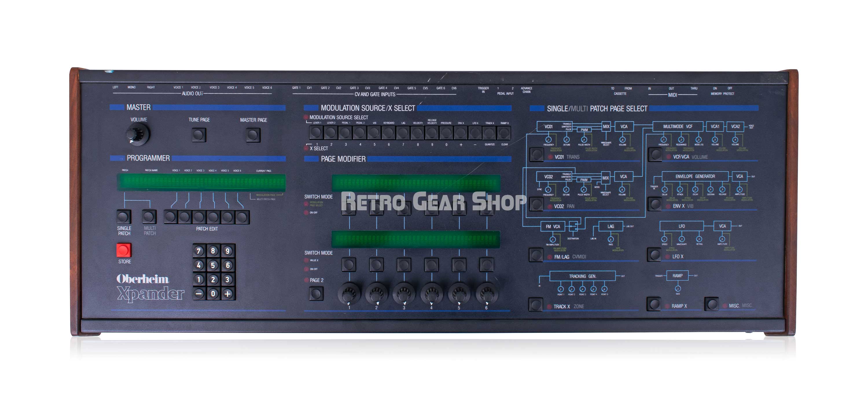The height and width of the screenshot is (405, 868).
Task: Hit the red STORE button
Action: (x=124, y=250)
